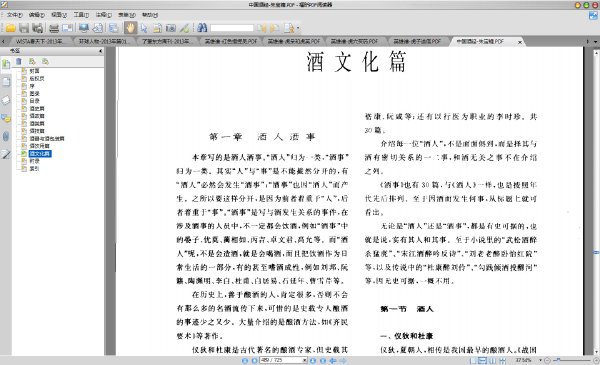Switch to the WISTA tab
This screenshot has height=365, width=600.
pos(39,41)
